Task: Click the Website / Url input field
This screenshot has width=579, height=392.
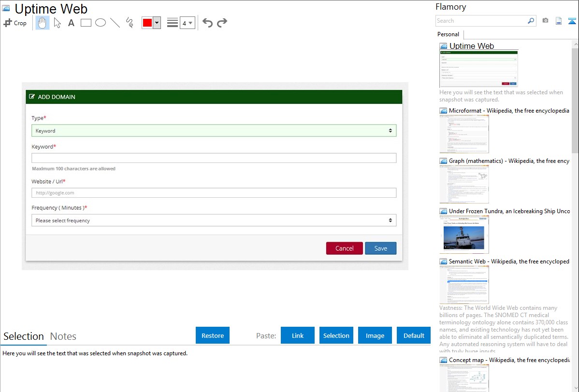Action: pos(214,193)
